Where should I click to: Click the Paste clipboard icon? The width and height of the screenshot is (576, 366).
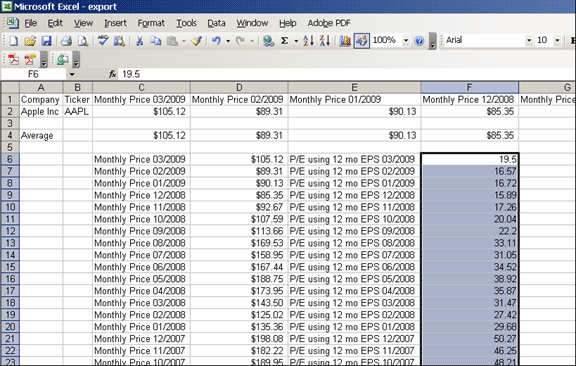[172, 40]
